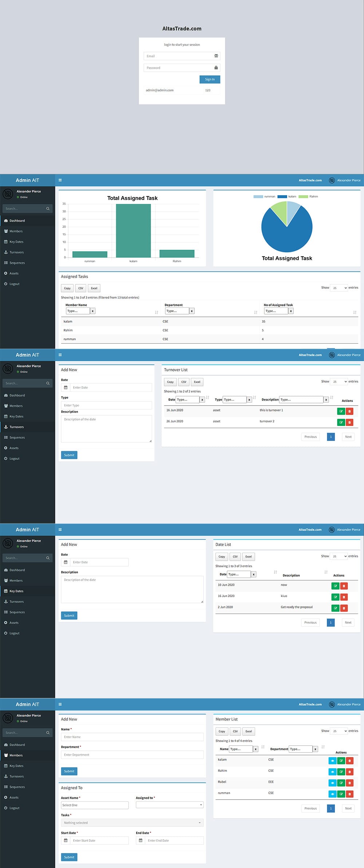Click the envelope icon in Email field
364x868 pixels.
216,56
